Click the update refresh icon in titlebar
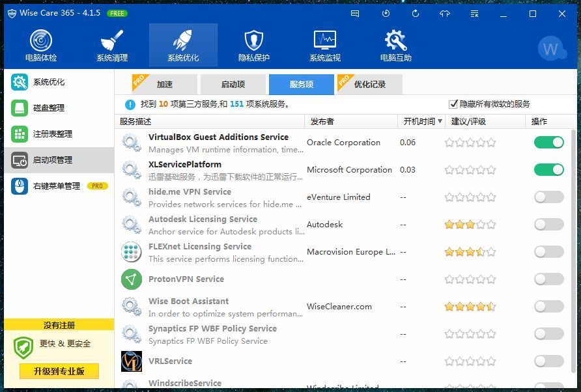This screenshot has width=581, height=392. tap(416, 13)
